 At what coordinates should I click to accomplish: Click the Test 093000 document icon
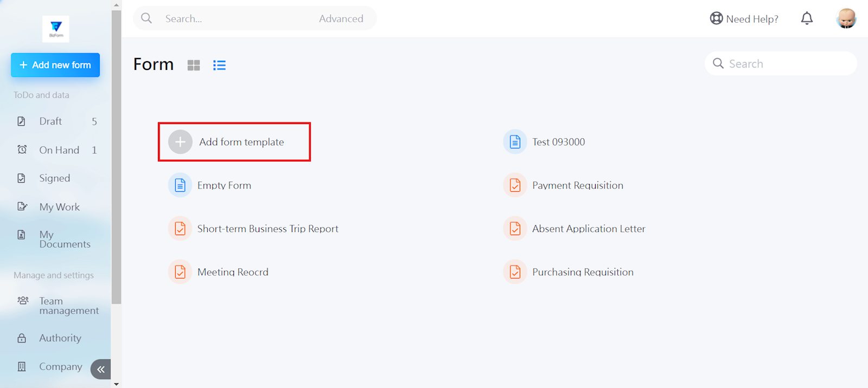point(515,142)
